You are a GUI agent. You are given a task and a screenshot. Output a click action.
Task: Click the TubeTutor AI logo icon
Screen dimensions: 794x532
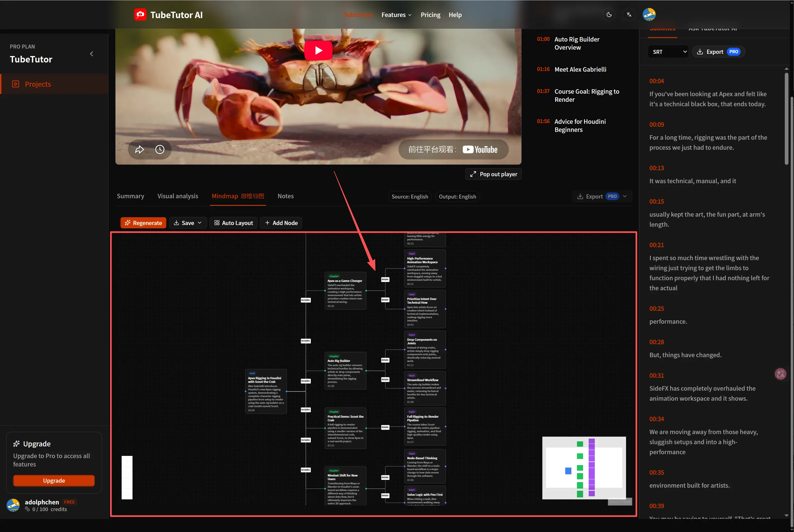pyautogui.click(x=140, y=14)
